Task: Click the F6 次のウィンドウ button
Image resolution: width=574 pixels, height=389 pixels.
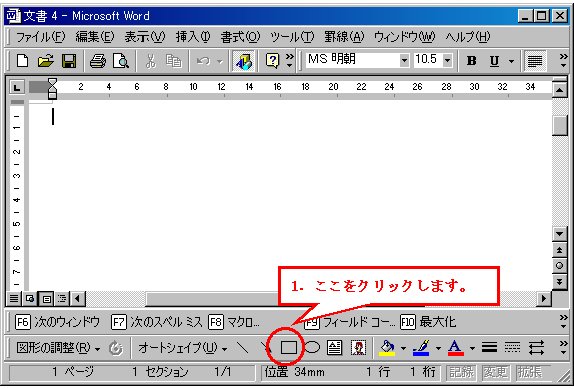Action: point(57,322)
